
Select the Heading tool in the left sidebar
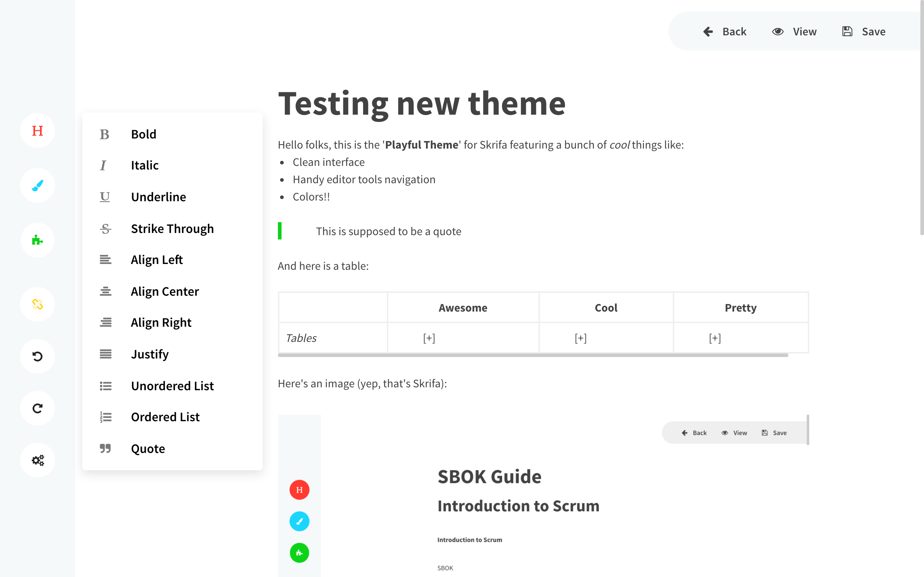[x=37, y=131]
